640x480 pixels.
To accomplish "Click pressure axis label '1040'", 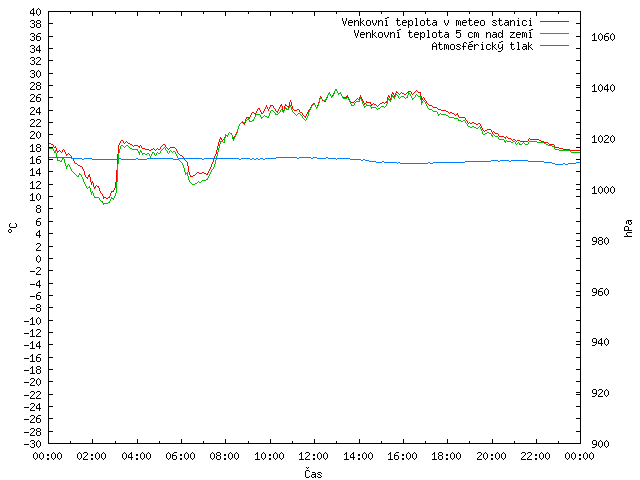I will 603,88.
